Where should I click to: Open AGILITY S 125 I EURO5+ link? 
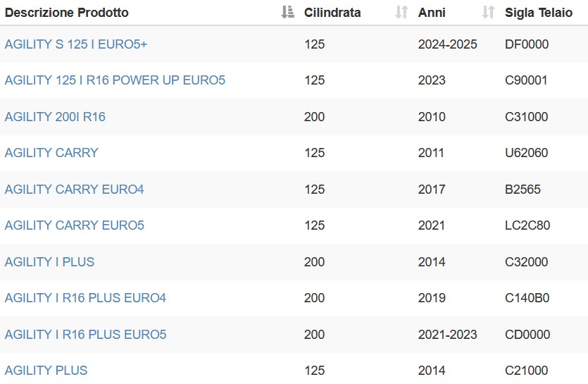(76, 44)
